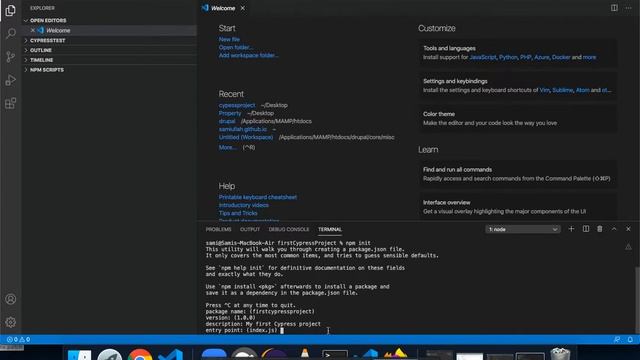
Task: Install Sublime keybindings link
Action: click(563, 90)
